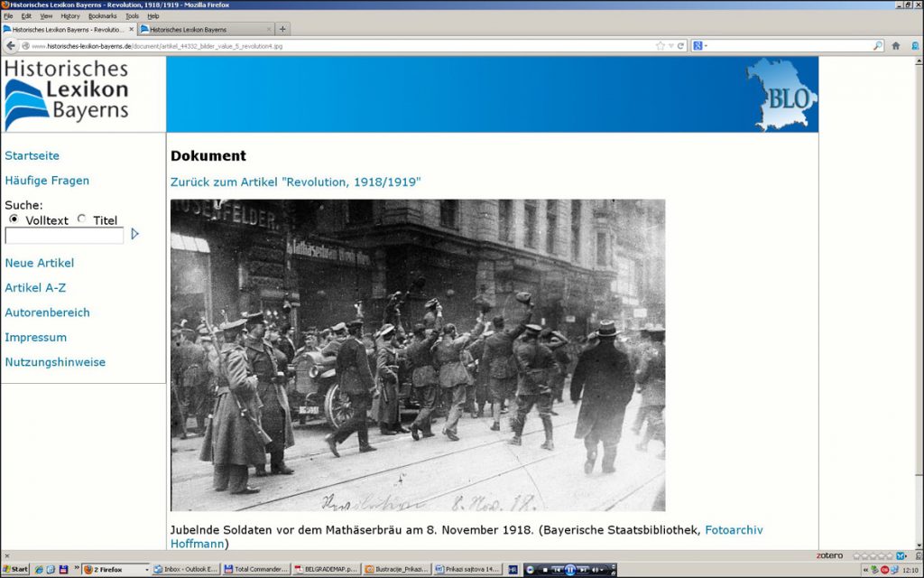Viewport: 924px width, 578px height.
Task: Submit the site search with the arrow
Action: click(x=135, y=234)
